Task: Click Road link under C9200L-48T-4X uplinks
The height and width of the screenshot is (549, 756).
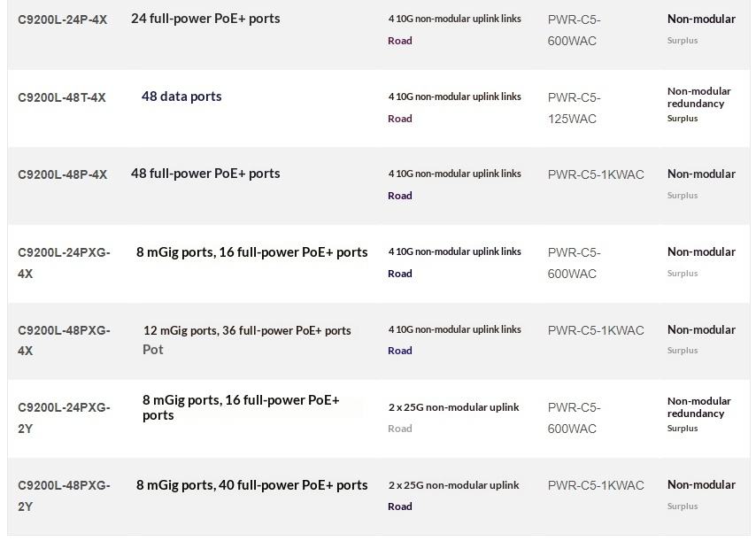Action: pos(400,119)
